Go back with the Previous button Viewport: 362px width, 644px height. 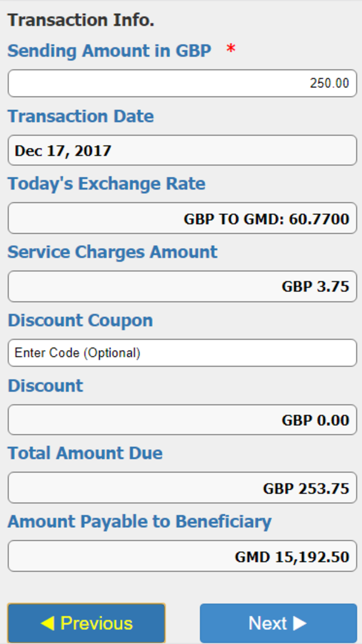pos(86,623)
